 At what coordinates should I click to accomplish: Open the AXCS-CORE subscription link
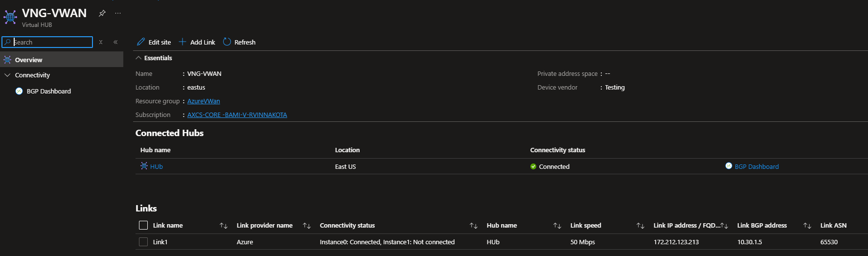coord(237,115)
